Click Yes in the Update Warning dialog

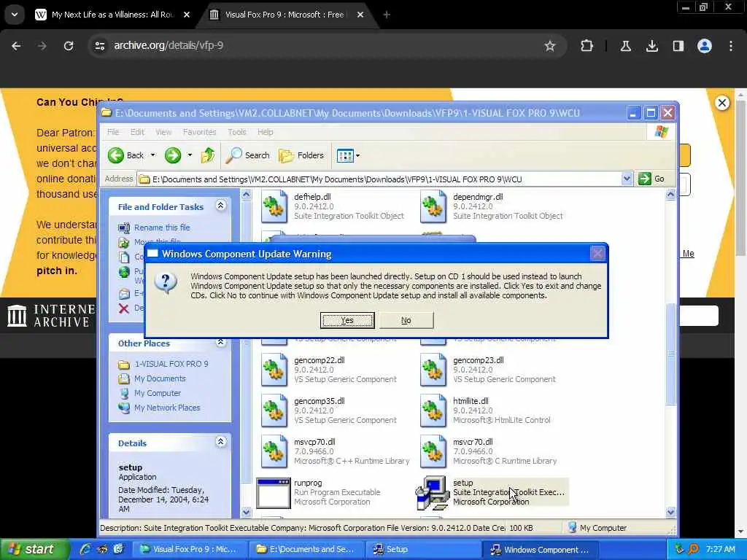pos(347,321)
